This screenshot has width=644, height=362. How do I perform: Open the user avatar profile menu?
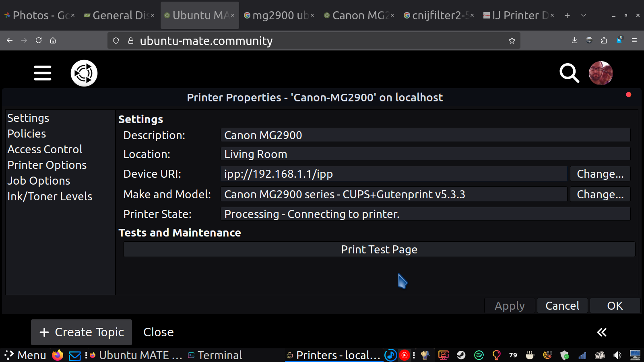(601, 73)
